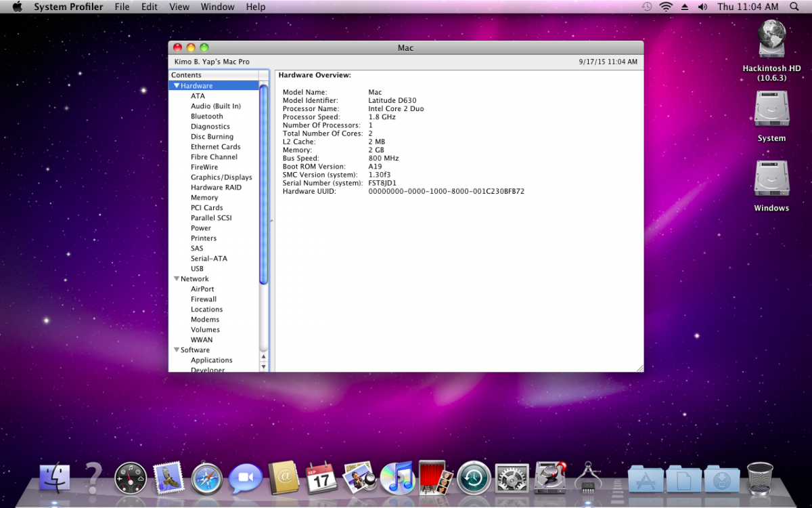Open the Help menu
This screenshot has width=812, height=508.
[x=256, y=7]
